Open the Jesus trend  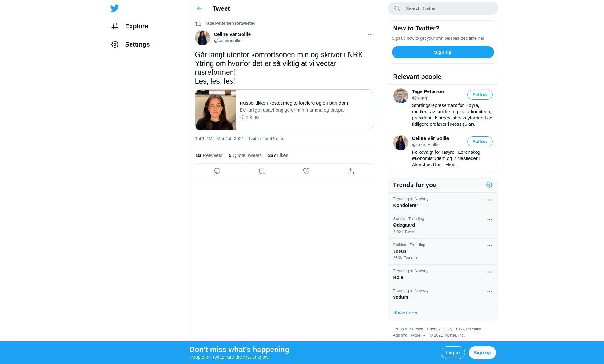443,251
